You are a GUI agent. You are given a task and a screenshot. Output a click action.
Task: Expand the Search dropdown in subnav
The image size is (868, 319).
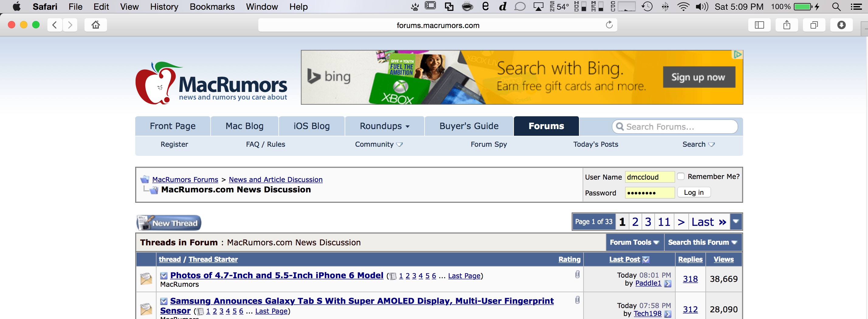[698, 145]
